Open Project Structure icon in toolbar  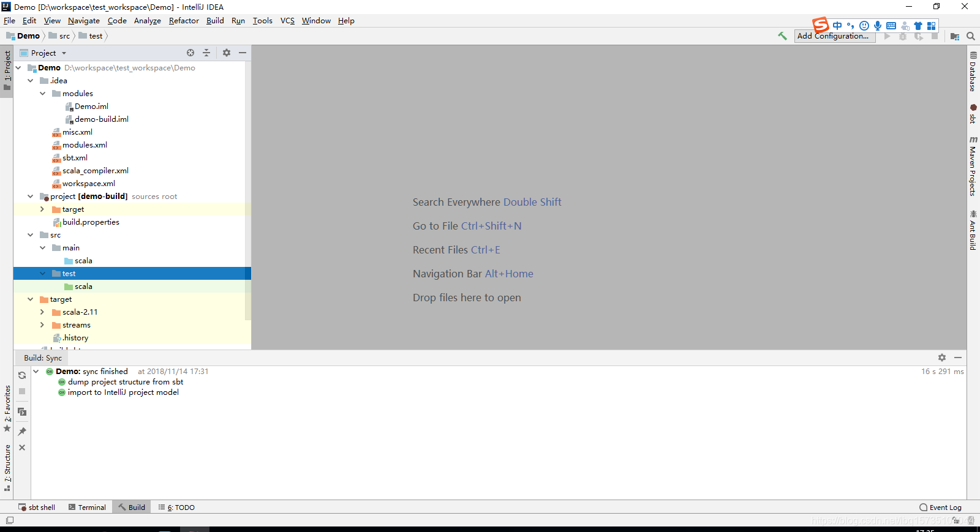955,36
